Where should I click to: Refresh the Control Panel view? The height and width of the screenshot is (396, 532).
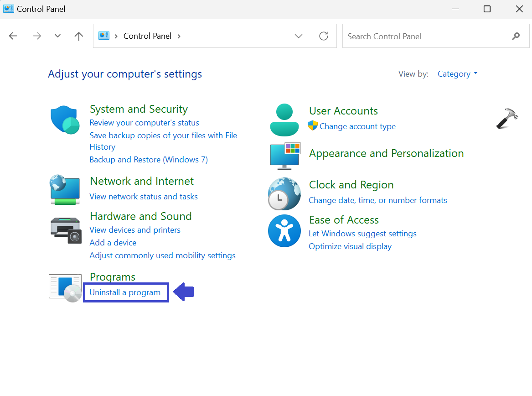tap(324, 36)
